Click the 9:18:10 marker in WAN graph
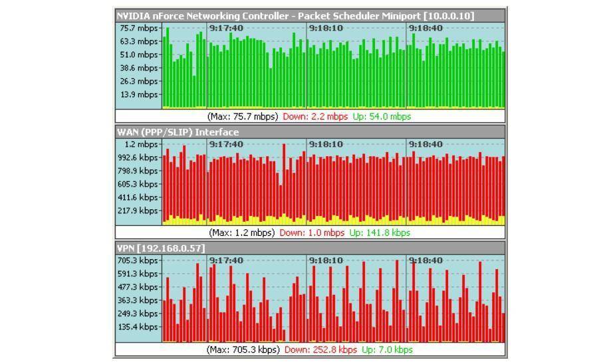This screenshot has height=364, width=611. 326,144
